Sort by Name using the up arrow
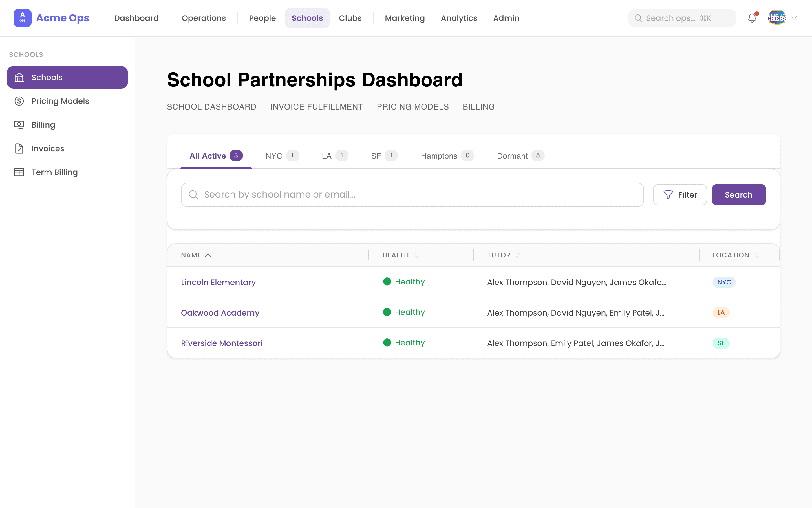 point(208,255)
